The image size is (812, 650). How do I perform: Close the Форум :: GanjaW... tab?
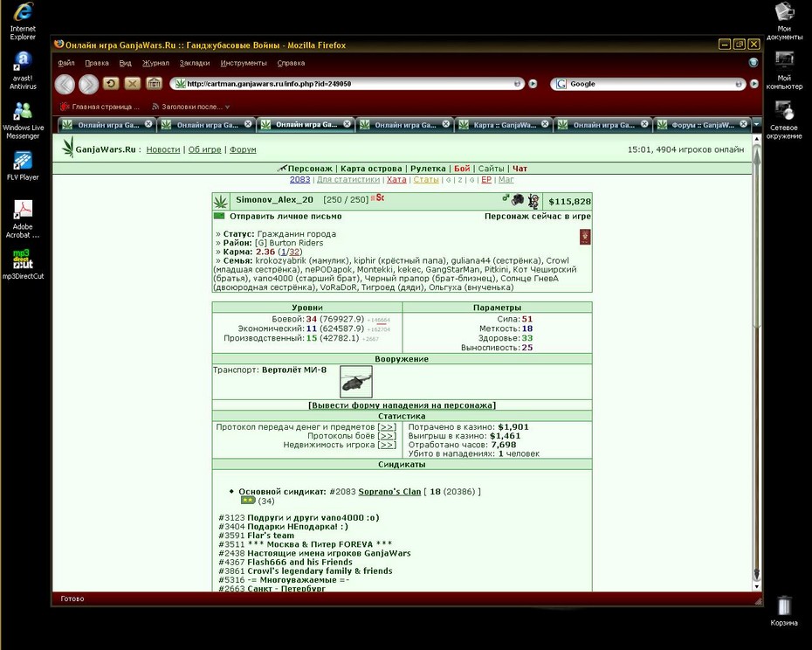click(x=744, y=124)
